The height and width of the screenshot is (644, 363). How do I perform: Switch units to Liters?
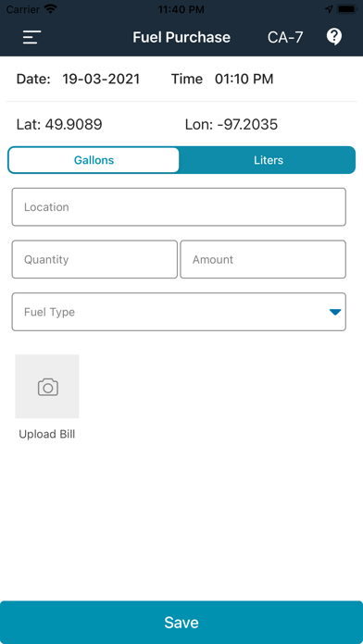pos(268,160)
